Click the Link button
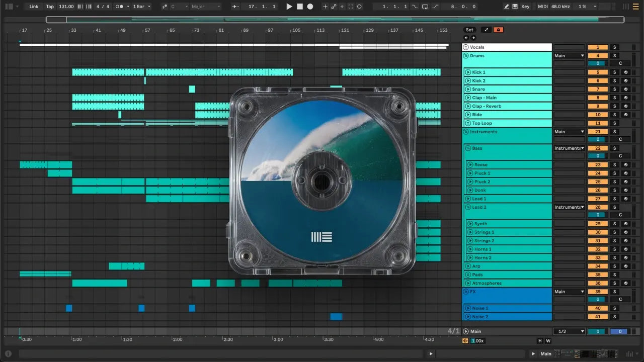This screenshot has height=362, width=644. 34,7
